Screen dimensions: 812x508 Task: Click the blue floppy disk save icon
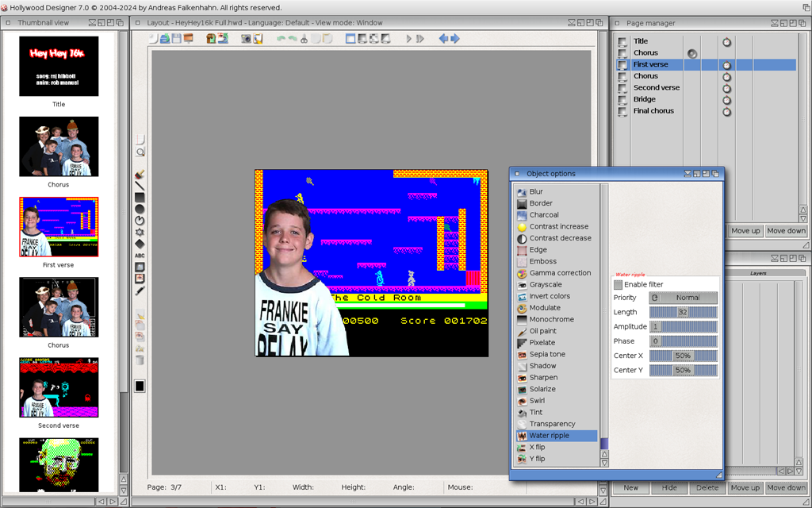pos(177,38)
